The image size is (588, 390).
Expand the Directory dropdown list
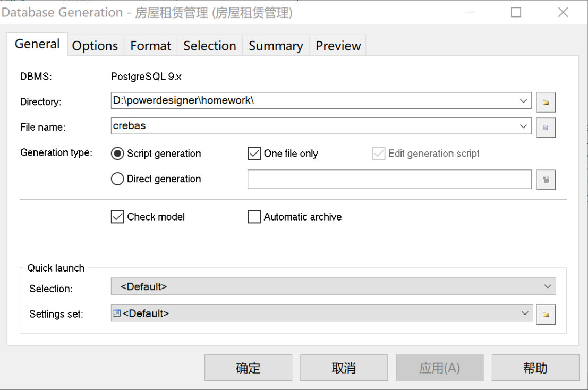pyautogui.click(x=524, y=100)
